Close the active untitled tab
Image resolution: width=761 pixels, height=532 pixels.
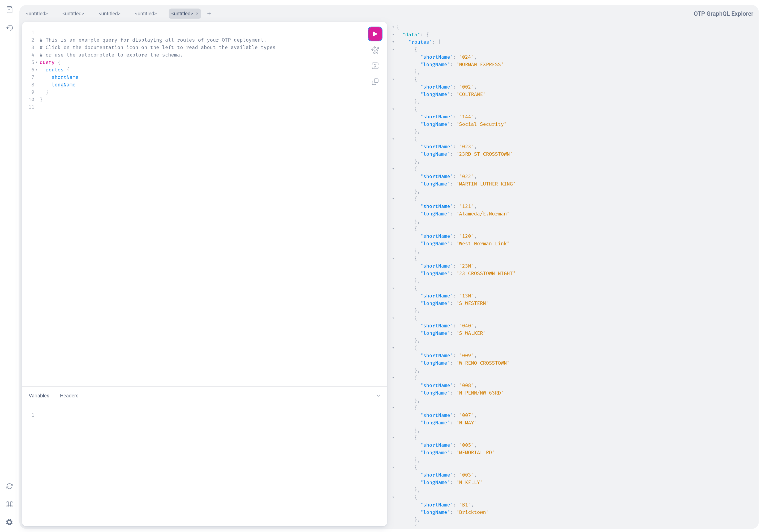(x=197, y=14)
